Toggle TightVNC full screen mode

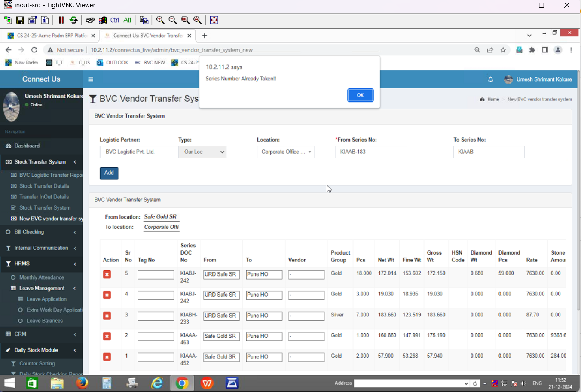point(214,20)
